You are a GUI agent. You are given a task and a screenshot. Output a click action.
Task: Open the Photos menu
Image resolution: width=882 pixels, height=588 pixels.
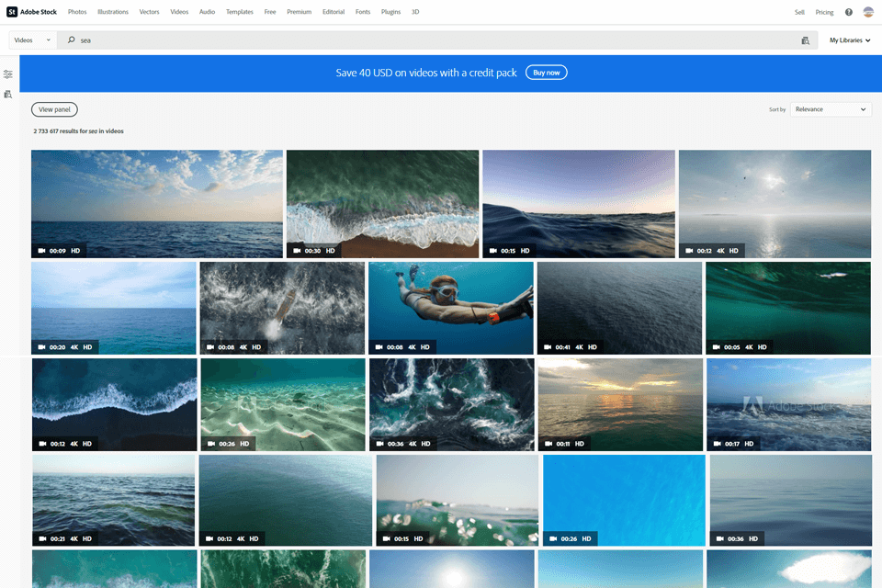[x=77, y=12]
